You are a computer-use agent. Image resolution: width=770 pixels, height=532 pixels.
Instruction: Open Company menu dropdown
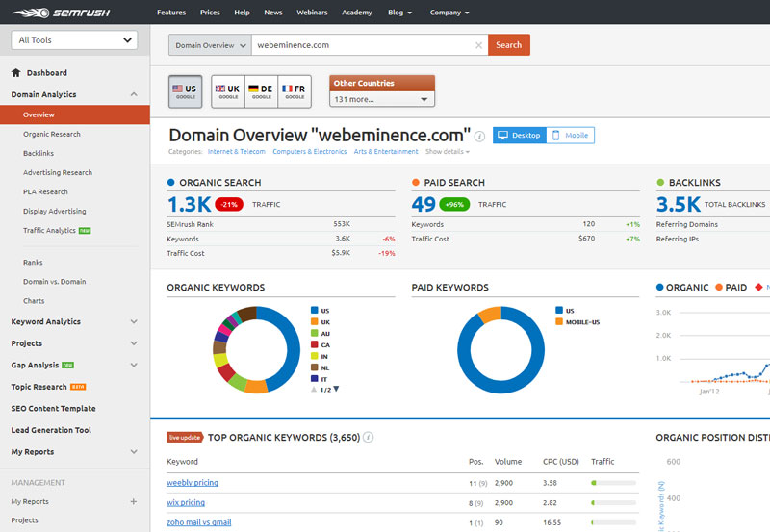(449, 13)
